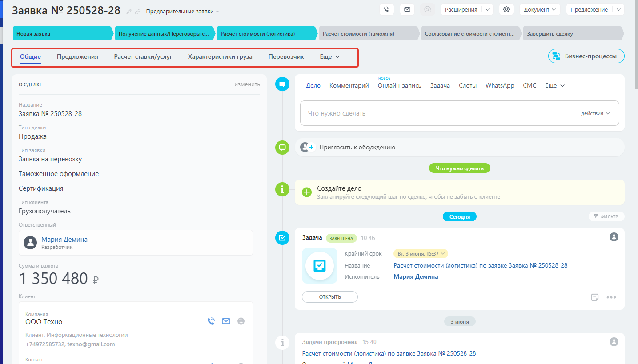Add a note to the completed task

pos(595,297)
